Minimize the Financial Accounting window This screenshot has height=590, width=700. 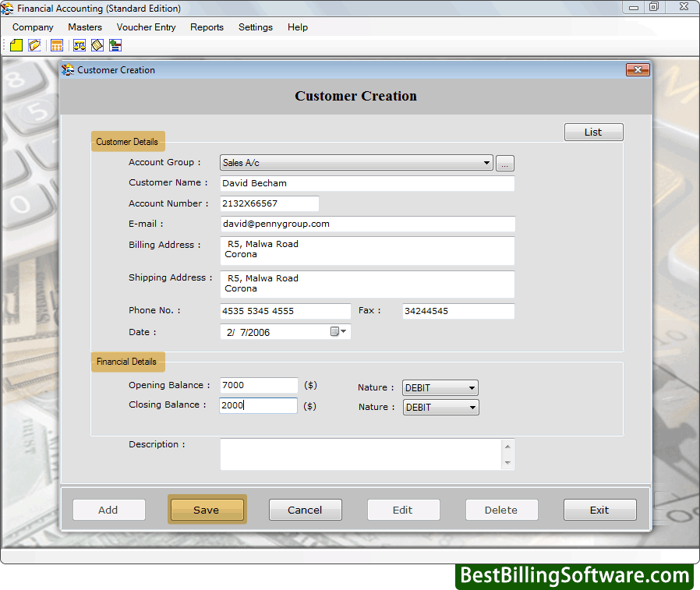coord(633,7)
